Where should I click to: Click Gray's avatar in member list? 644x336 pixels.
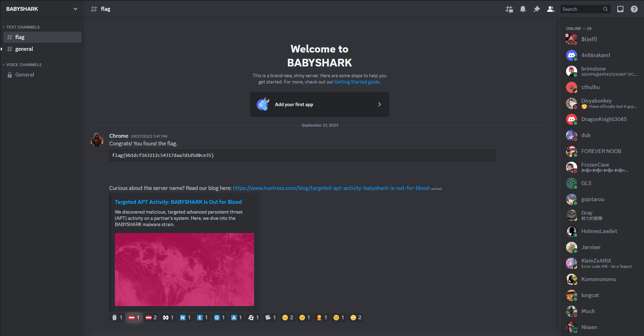[571, 215]
